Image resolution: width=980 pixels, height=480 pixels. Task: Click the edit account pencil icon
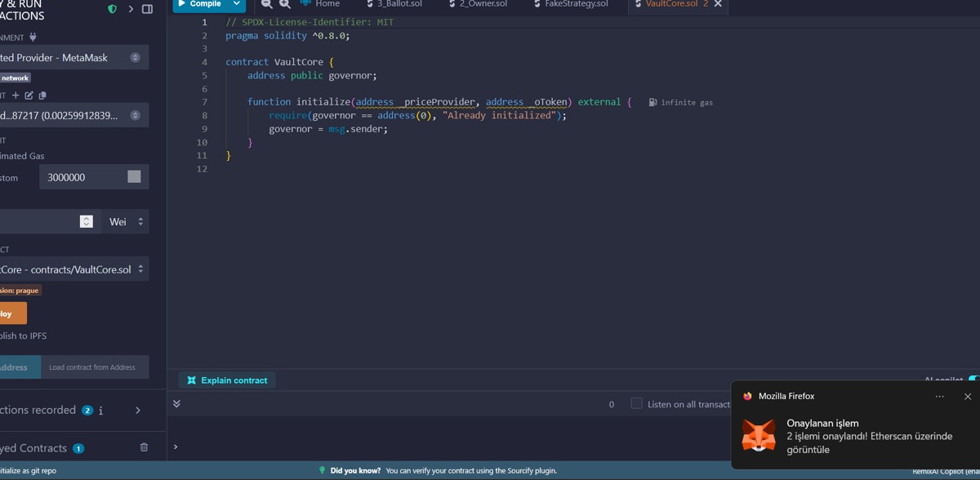(x=29, y=96)
